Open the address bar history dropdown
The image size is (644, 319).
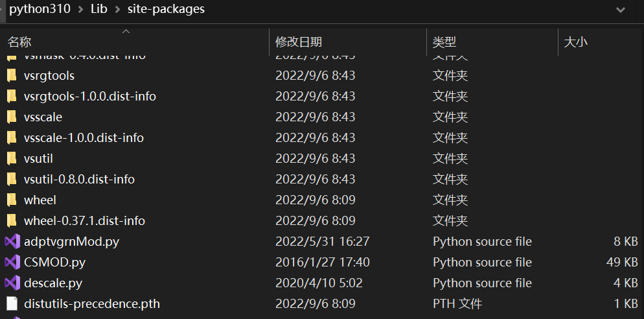621,10
